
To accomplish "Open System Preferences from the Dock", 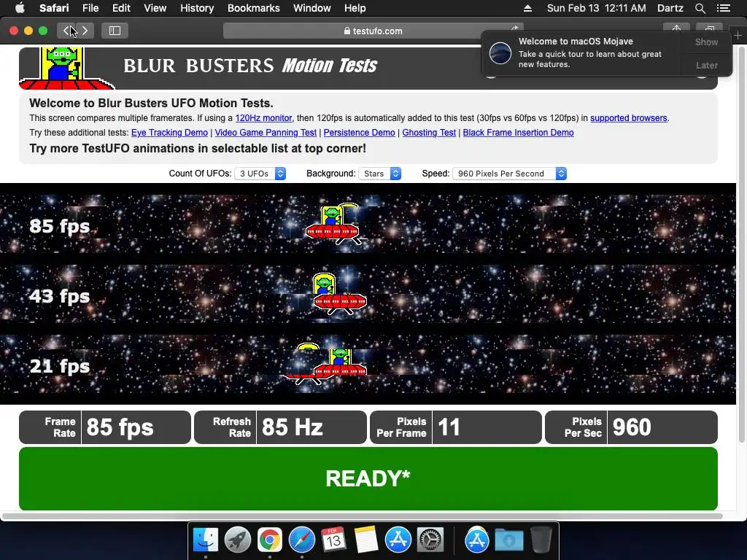I will pos(430,540).
